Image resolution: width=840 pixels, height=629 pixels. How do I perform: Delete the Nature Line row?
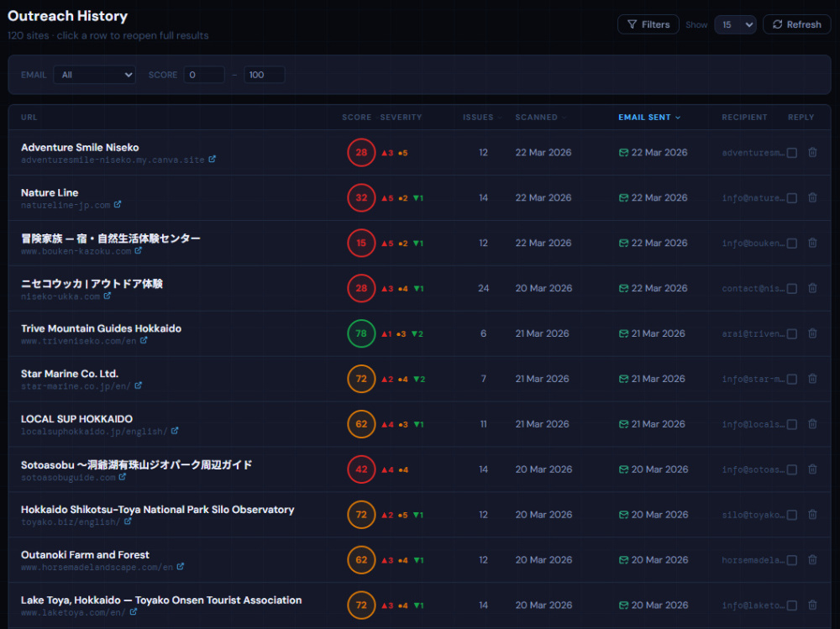click(812, 197)
